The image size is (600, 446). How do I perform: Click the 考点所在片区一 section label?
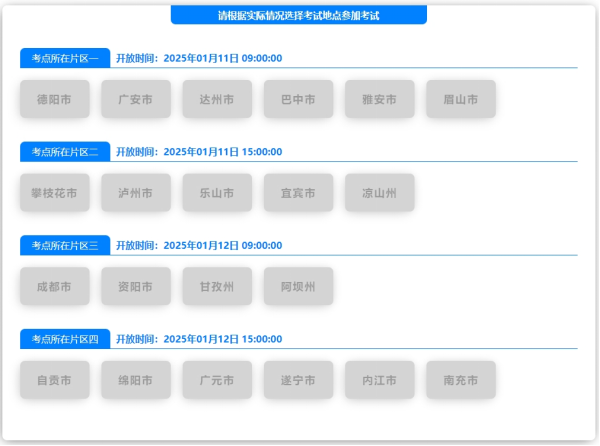pos(65,58)
